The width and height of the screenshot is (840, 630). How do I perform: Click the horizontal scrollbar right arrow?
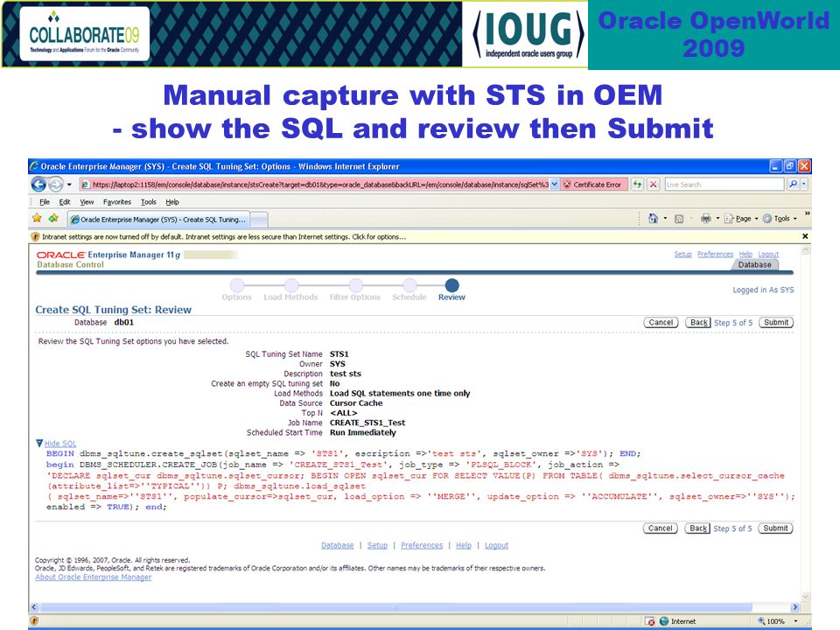794,607
